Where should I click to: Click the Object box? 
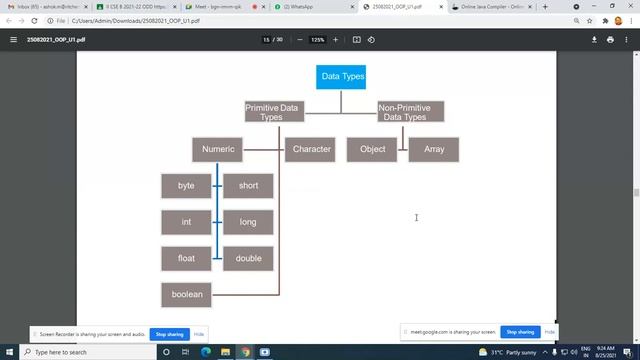coord(372,149)
